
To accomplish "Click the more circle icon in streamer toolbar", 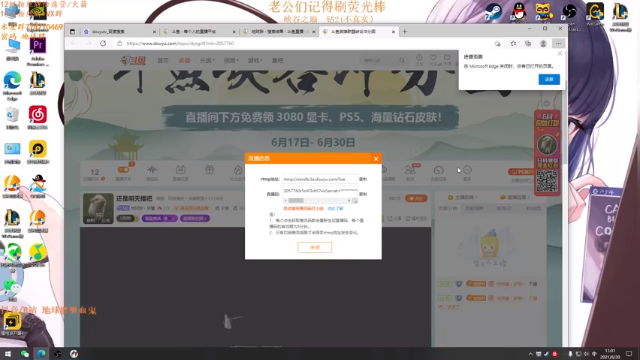I will click(467, 170).
